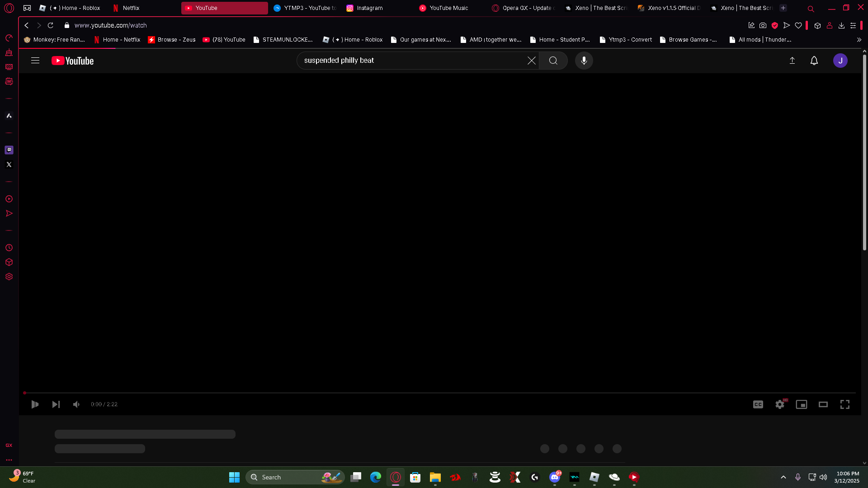Image resolution: width=868 pixels, height=488 pixels.
Task: Open the sidebar extensions cube icon
Action: coord(9,262)
